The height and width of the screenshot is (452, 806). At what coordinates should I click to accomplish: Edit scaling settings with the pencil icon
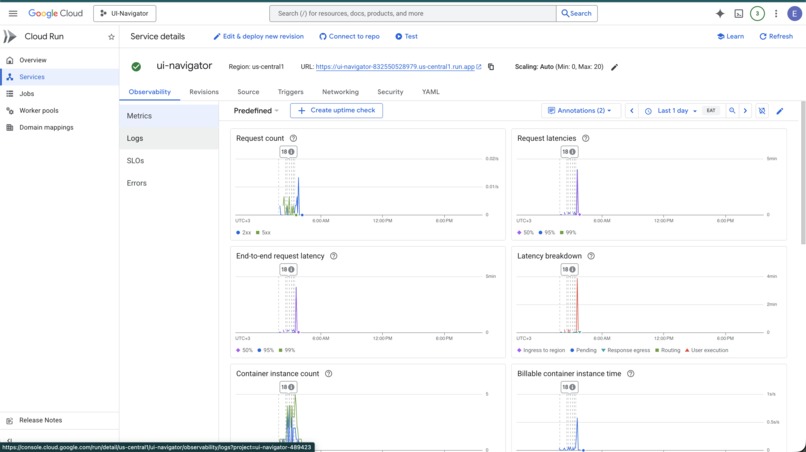614,67
